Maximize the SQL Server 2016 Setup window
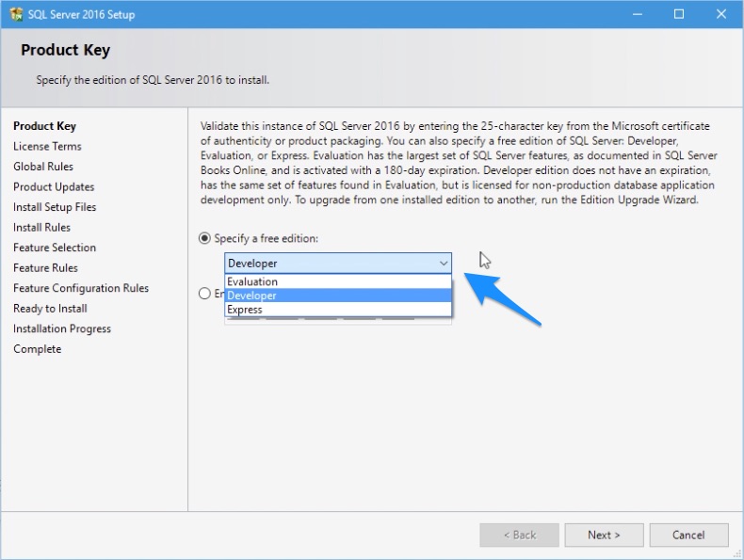 pos(679,14)
